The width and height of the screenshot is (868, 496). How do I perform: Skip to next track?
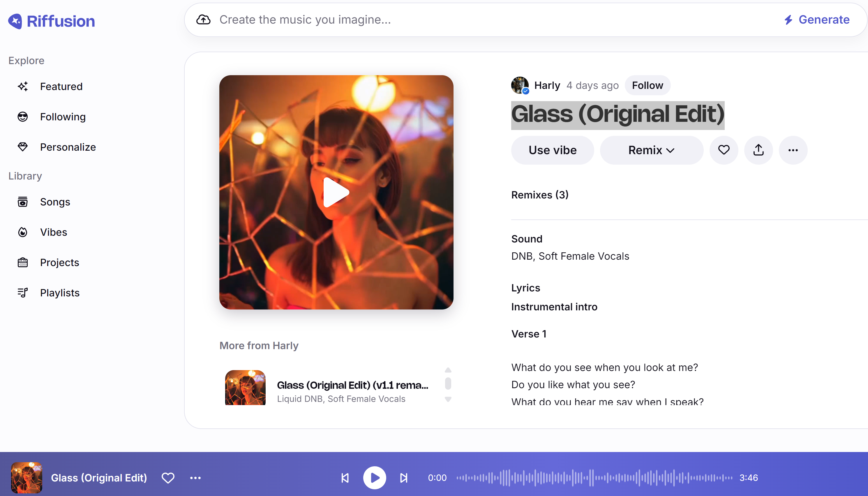404,478
